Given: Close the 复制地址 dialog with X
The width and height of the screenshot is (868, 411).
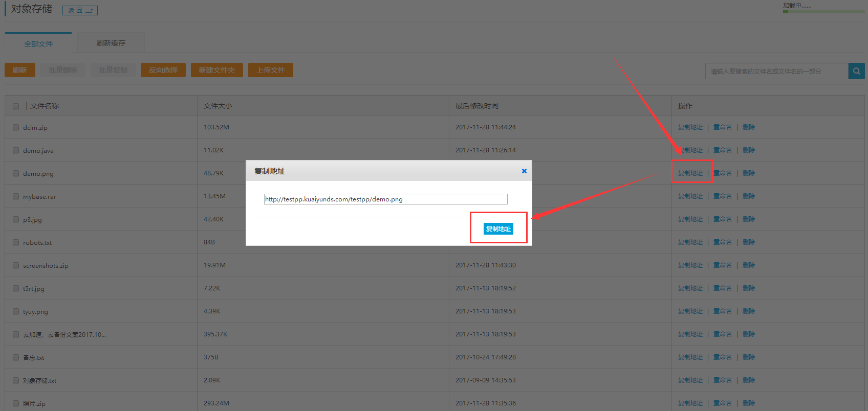Looking at the screenshot, I should (x=524, y=171).
